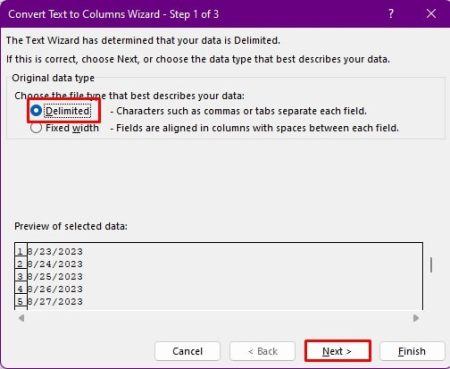Click the Finish button
Viewport: 450px width, 369px height.
pos(412,351)
